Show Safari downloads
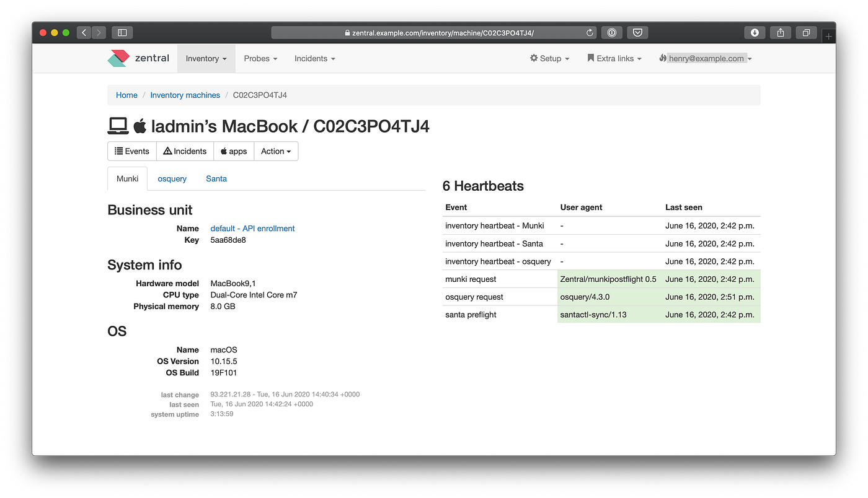 tap(755, 32)
